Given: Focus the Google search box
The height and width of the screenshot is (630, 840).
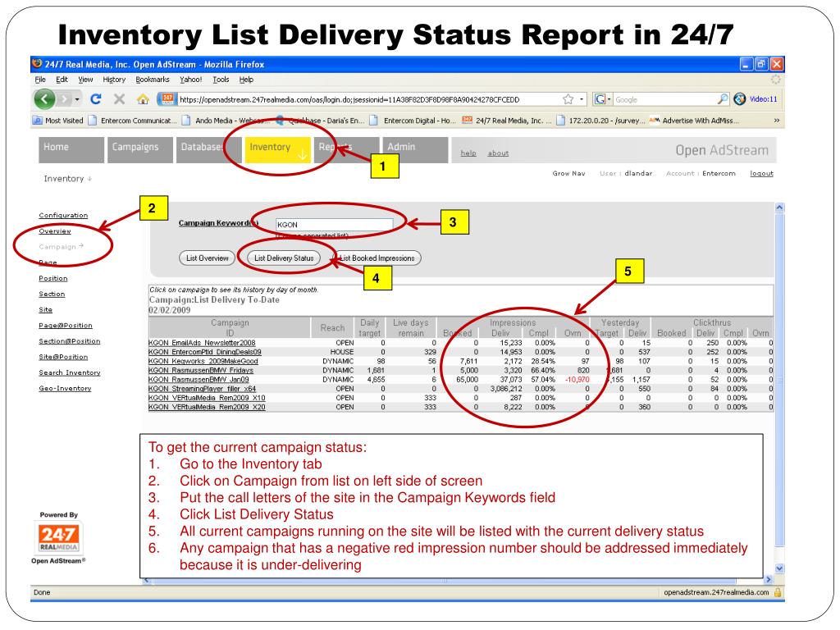Looking at the screenshot, I should [664, 99].
